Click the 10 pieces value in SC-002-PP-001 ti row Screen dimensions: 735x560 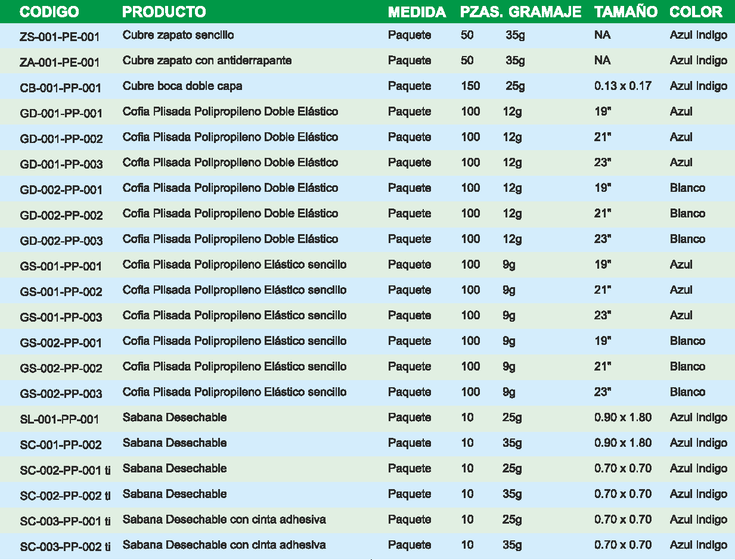[x=467, y=469]
